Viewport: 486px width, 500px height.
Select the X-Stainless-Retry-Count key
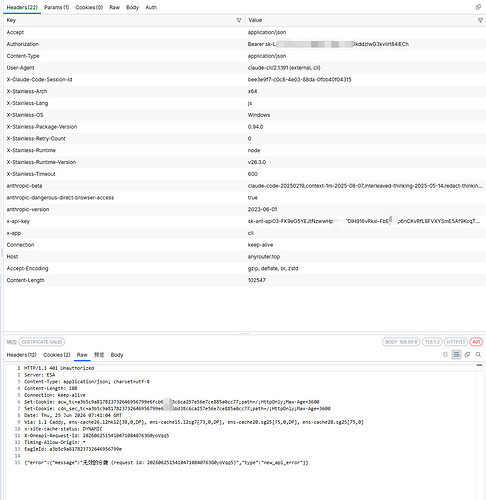36,139
